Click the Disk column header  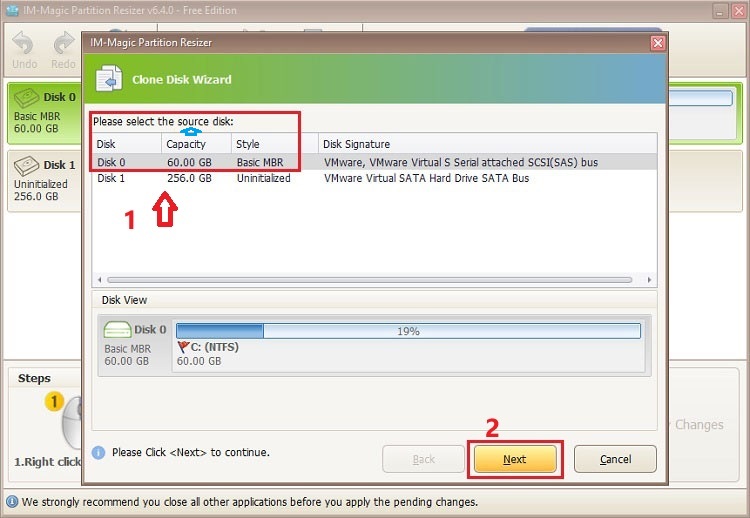[127, 144]
